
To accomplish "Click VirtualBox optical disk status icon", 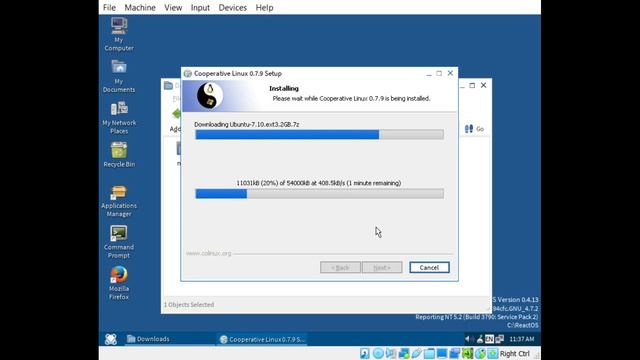I will (378, 353).
